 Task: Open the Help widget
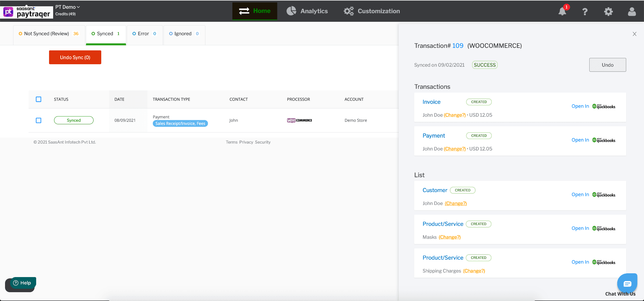23,283
